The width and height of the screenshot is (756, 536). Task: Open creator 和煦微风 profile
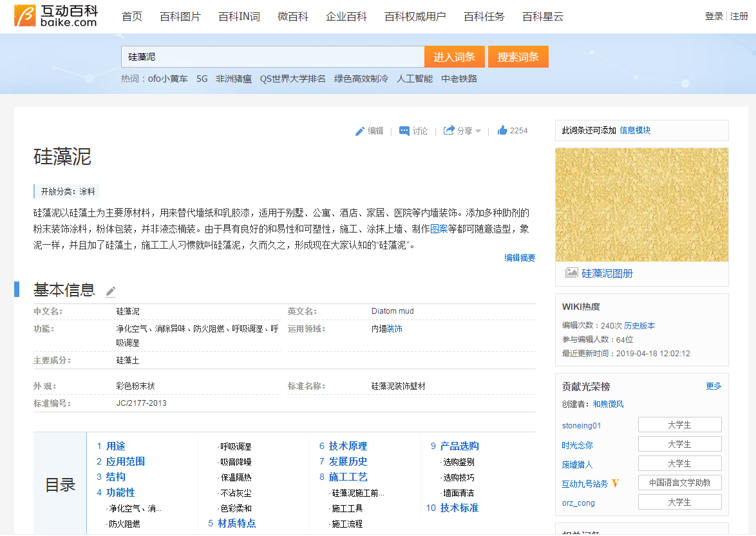pyautogui.click(x=608, y=404)
